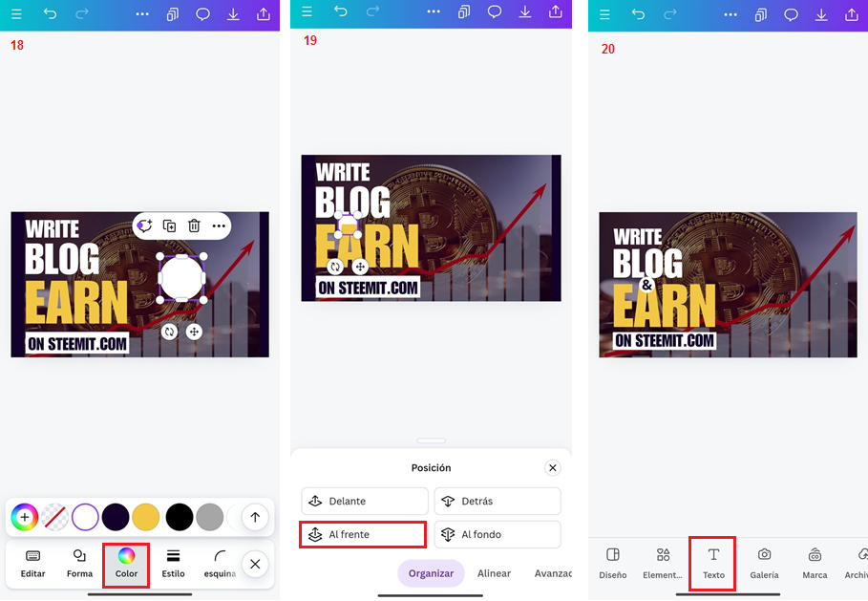Tap move handle below shape in screen 19
This screenshot has height=601, width=868.
(360, 267)
